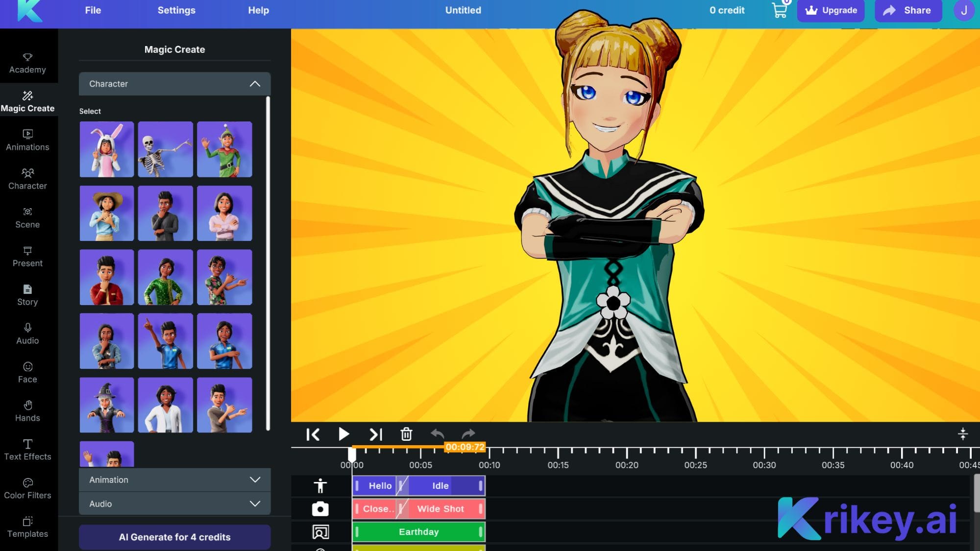Collapse the Character selection panel
Viewport: 980px width, 551px height.
254,83
